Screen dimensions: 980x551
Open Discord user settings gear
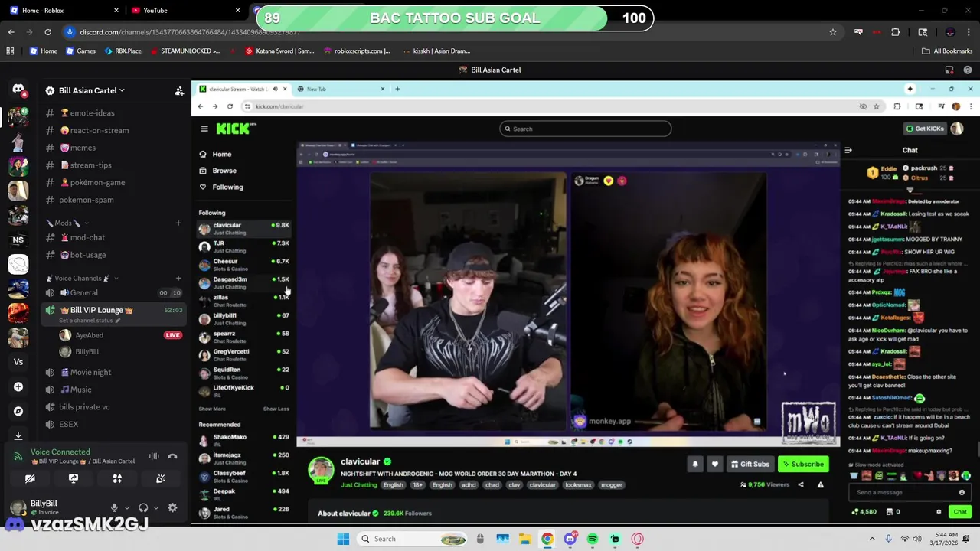(172, 507)
